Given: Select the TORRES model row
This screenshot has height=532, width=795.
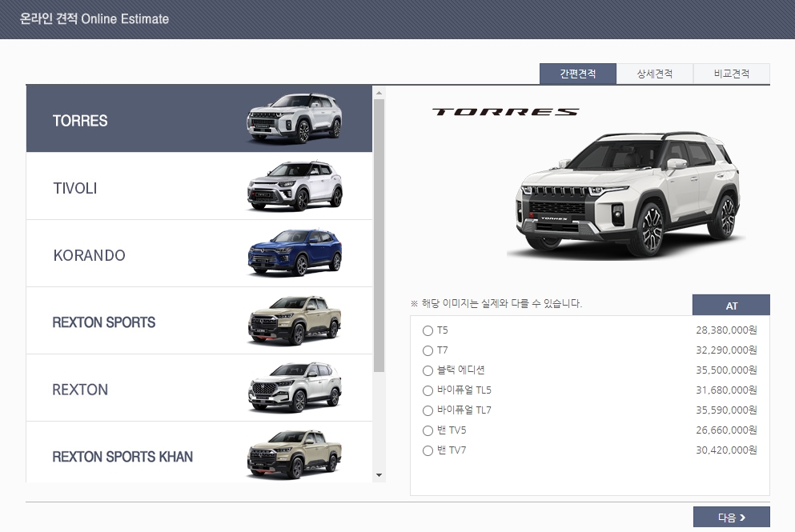Looking at the screenshot, I should click(199, 119).
